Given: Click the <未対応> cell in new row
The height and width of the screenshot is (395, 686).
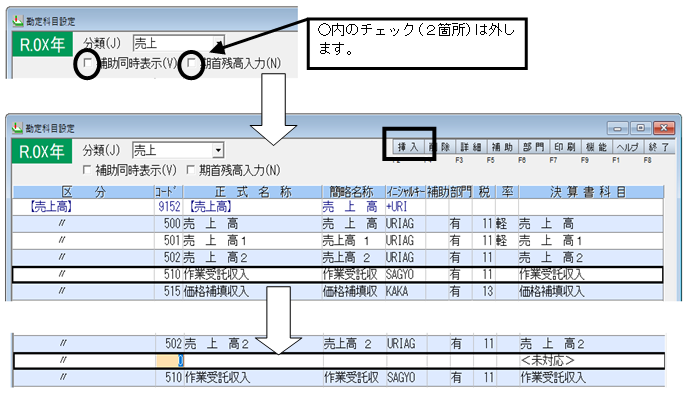Looking at the screenshot, I should [592, 360].
